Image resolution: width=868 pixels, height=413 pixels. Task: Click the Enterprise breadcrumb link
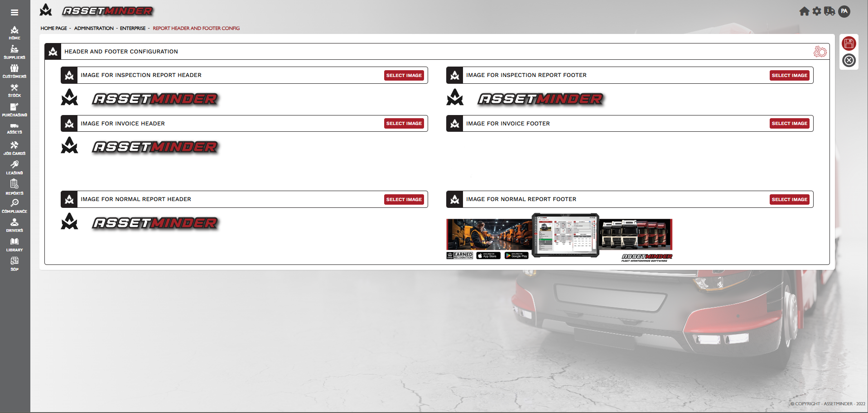click(133, 28)
